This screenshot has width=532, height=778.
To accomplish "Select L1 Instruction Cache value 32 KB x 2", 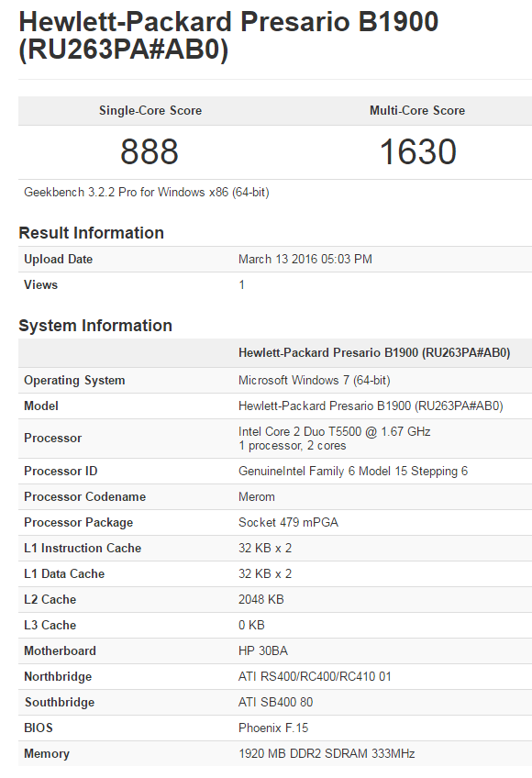I will click(x=265, y=549).
